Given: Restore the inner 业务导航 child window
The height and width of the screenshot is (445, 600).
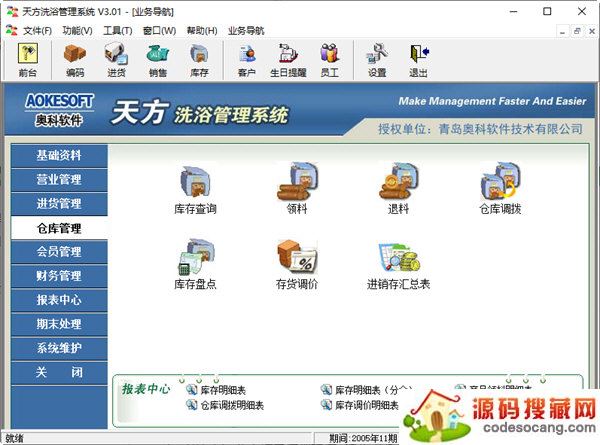Looking at the screenshot, I should (x=577, y=31).
